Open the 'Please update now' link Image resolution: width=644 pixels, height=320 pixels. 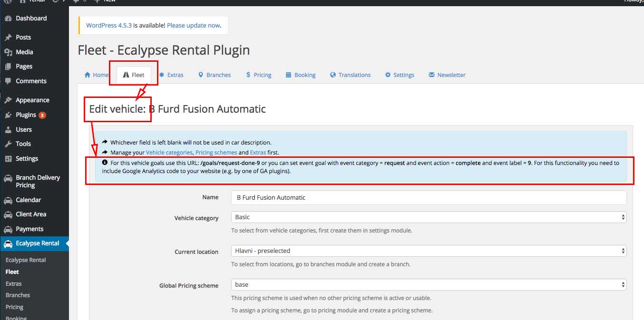(x=194, y=26)
